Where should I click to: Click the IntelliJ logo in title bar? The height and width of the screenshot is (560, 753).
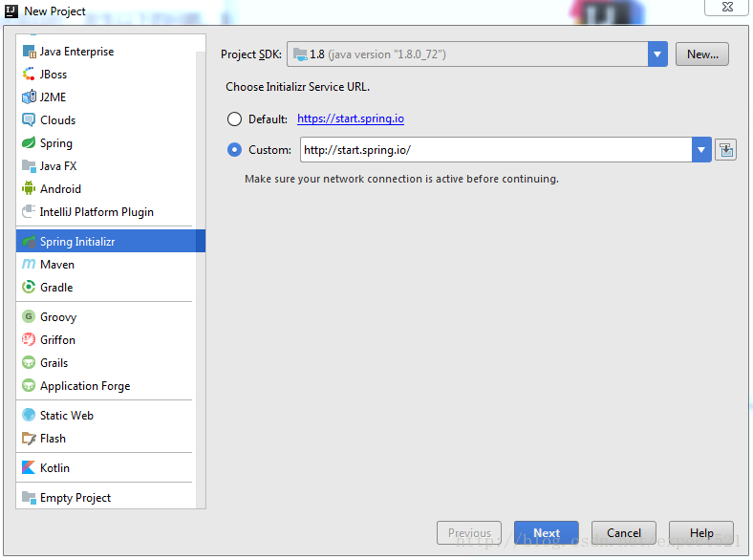point(11,11)
